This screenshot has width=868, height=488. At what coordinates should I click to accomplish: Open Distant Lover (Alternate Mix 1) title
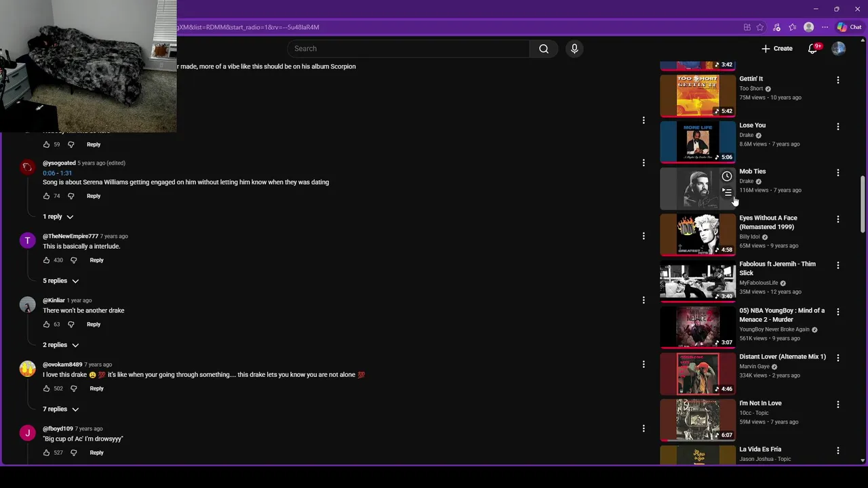(x=783, y=357)
